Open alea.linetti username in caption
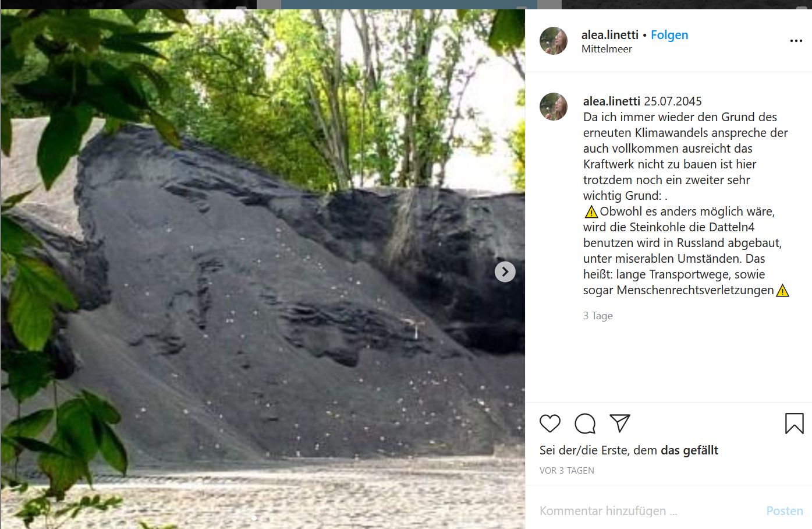Image resolution: width=812 pixels, height=529 pixels. click(612, 101)
